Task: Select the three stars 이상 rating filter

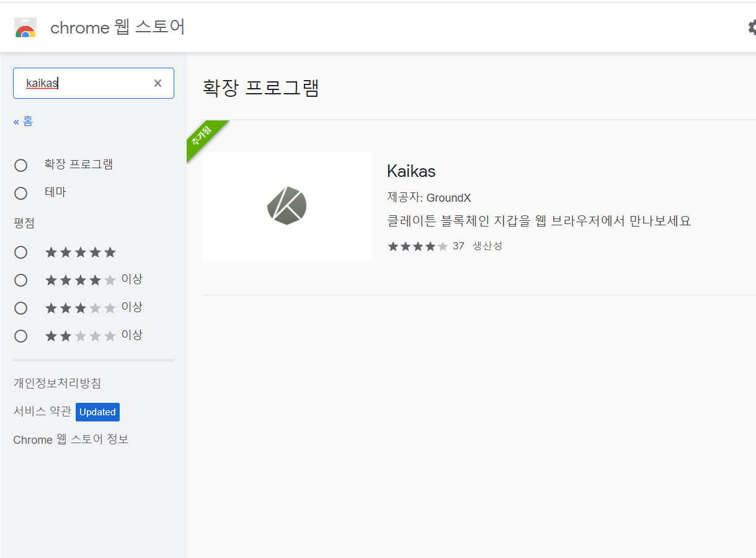Action: tap(21, 308)
